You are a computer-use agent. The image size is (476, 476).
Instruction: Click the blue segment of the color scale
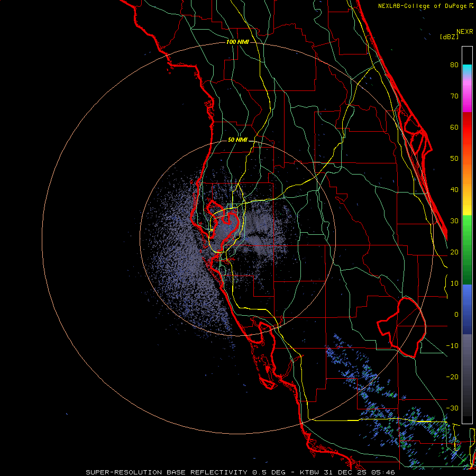pyautogui.click(x=467, y=309)
